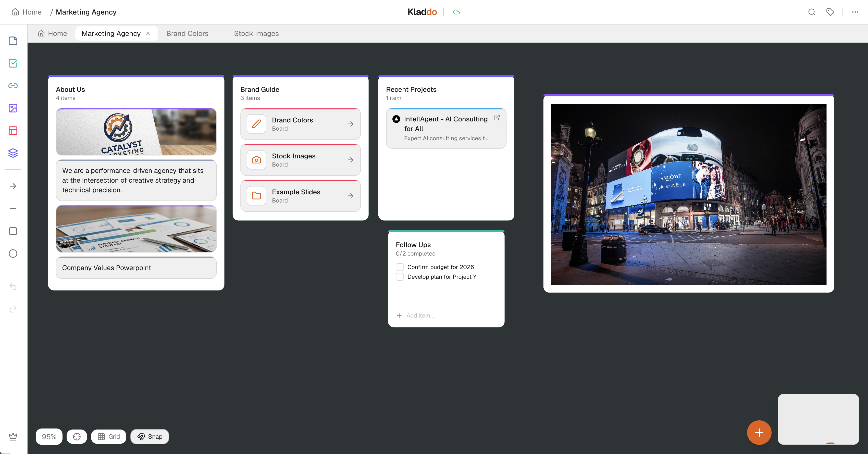Check off Confirm budget for 2026

tap(400, 267)
